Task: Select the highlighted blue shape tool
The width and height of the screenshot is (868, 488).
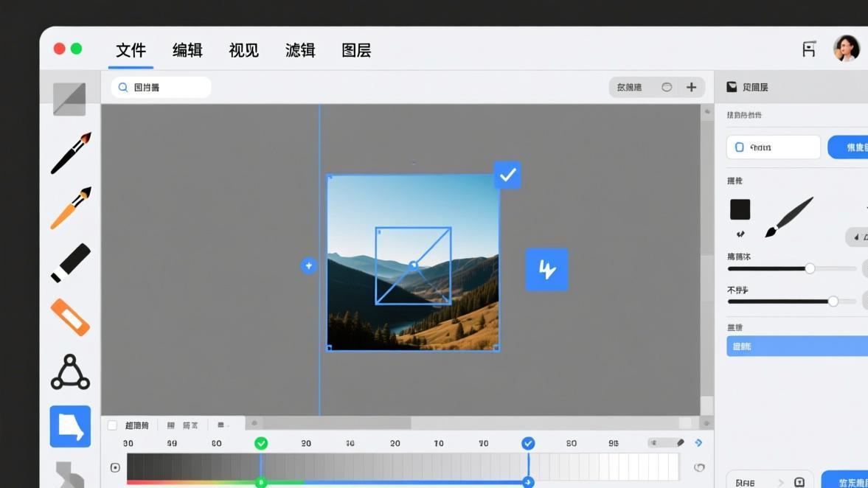Action: pos(70,427)
